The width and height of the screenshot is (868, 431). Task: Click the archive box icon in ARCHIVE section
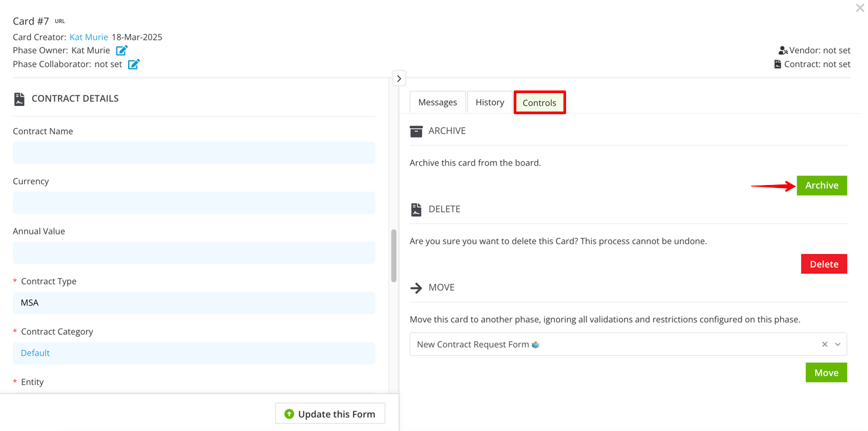[x=416, y=131]
